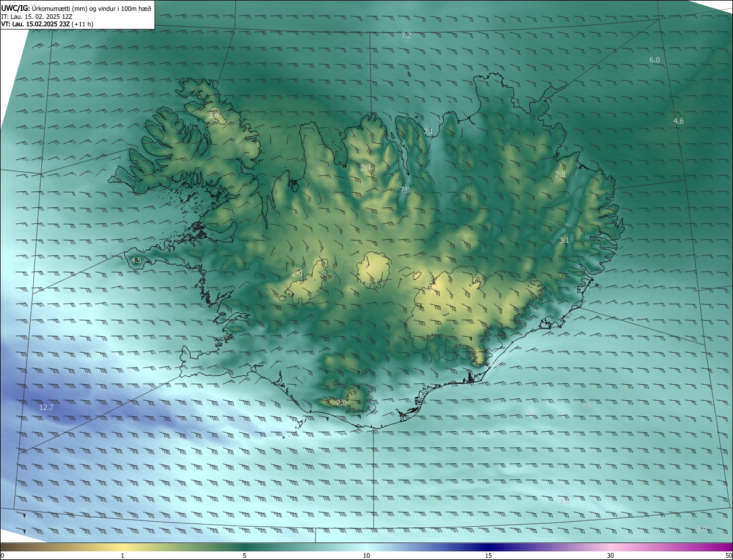Click the colorbar tick label 10
Viewport: 733px width, 560px height.
click(x=366, y=555)
